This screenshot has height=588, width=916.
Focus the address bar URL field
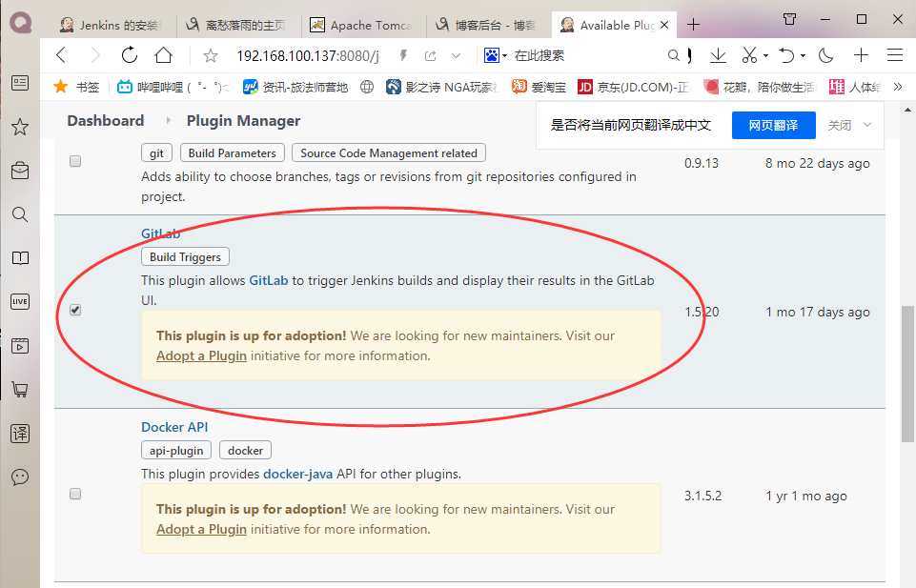pos(308,56)
